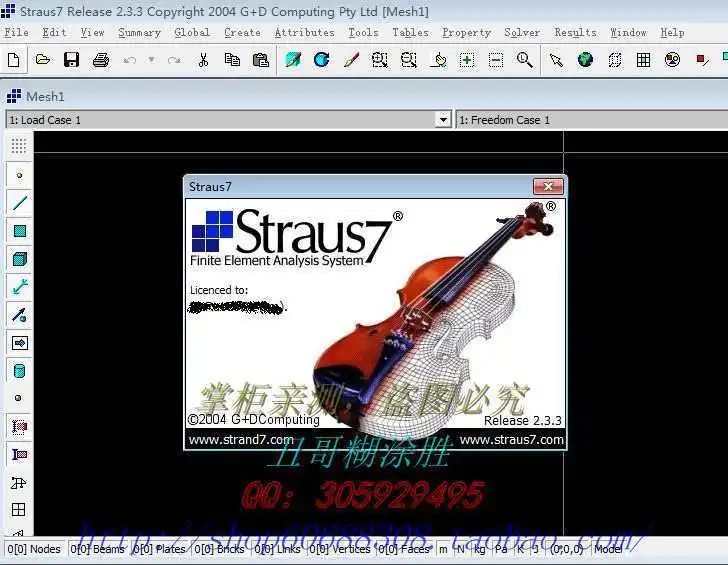
Task: Open the Edit menu
Action: pyautogui.click(x=54, y=32)
